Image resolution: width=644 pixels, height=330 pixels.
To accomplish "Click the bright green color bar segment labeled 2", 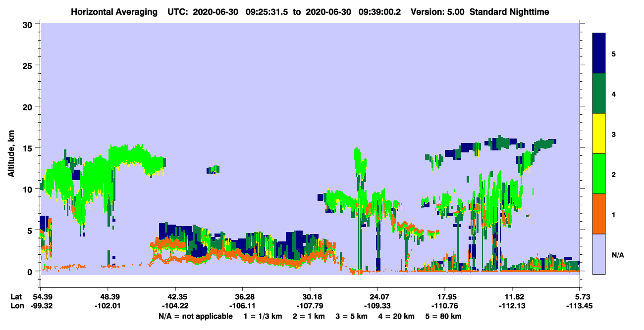I will pos(599,173).
